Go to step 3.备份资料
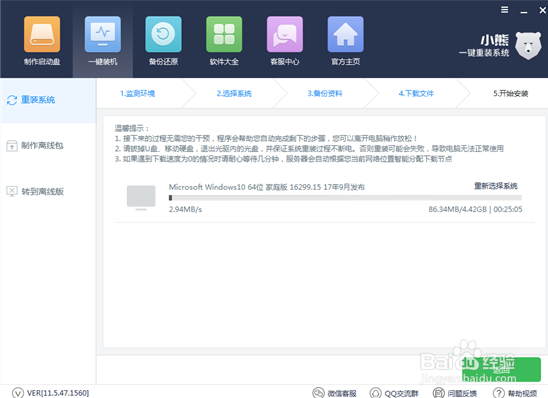The image size is (548, 398). pyautogui.click(x=325, y=94)
